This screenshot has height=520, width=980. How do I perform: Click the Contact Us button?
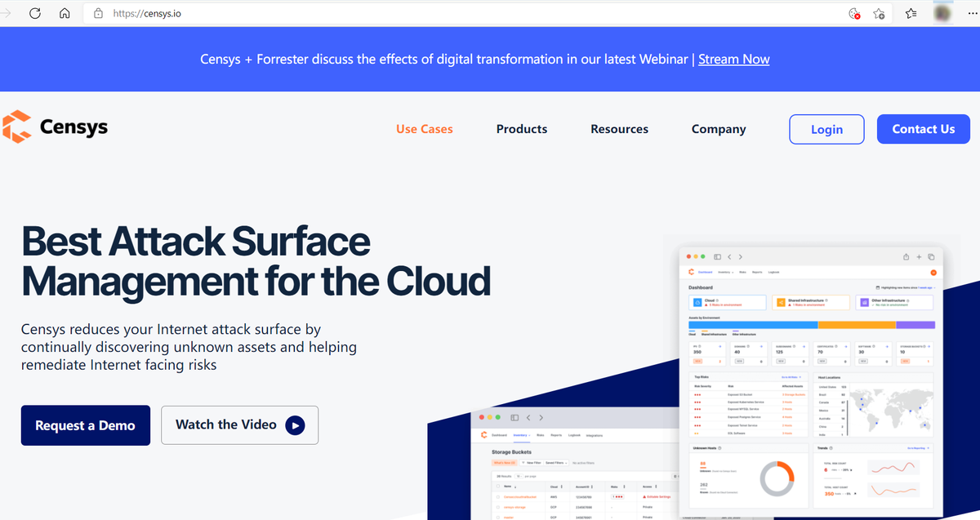(x=923, y=129)
